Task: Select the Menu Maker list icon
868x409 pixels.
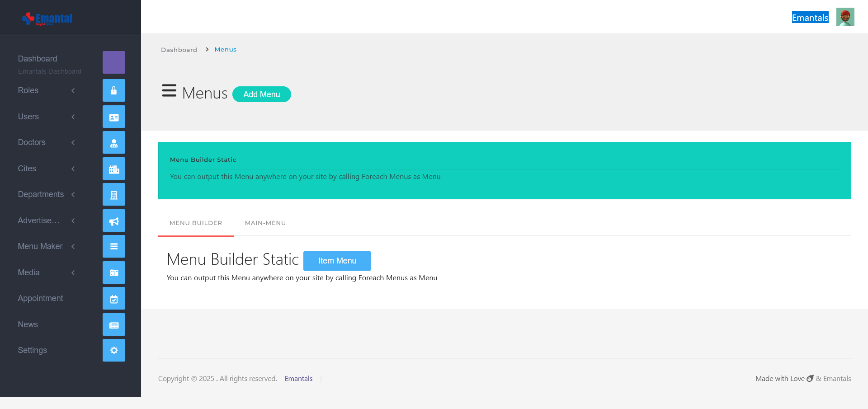Action: (x=113, y=246)
